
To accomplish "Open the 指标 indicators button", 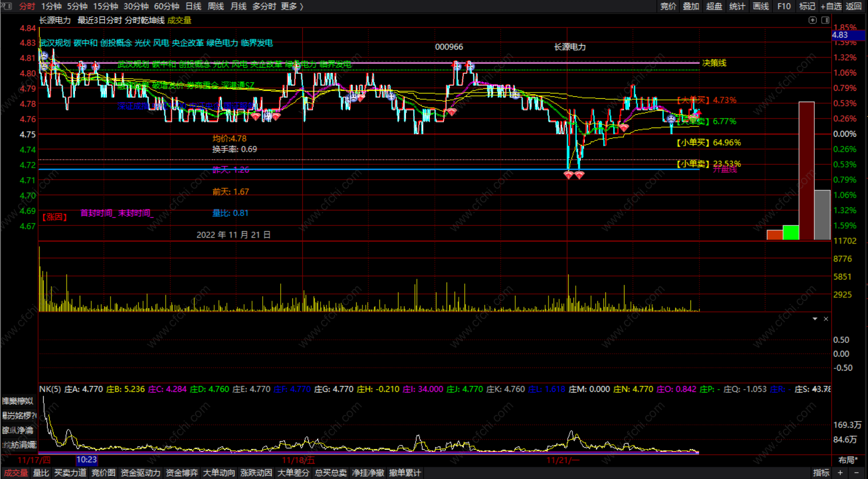I will [821, 473].
